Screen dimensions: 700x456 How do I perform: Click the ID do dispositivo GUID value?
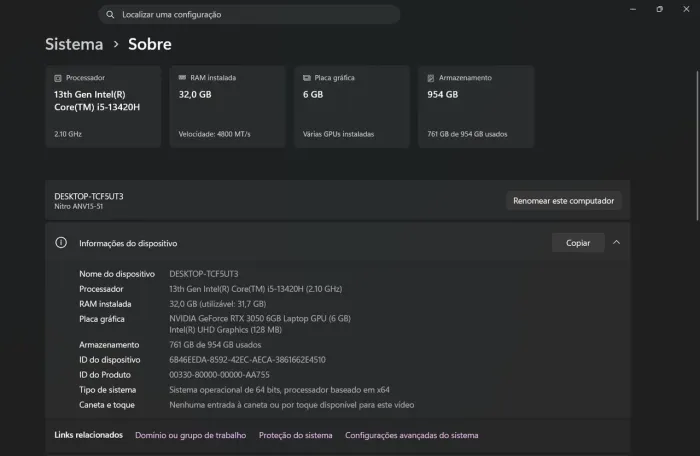click(x=247, y=360)
